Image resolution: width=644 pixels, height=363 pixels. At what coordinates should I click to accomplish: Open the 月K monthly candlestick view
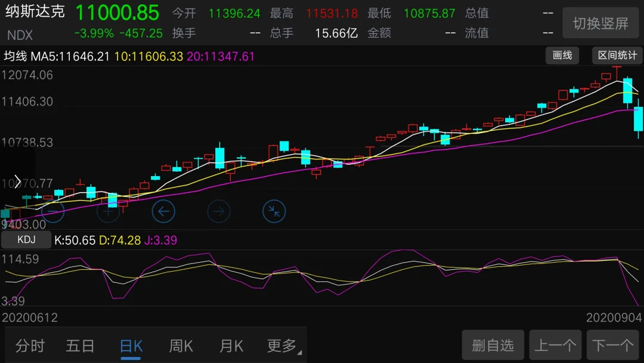231,345
